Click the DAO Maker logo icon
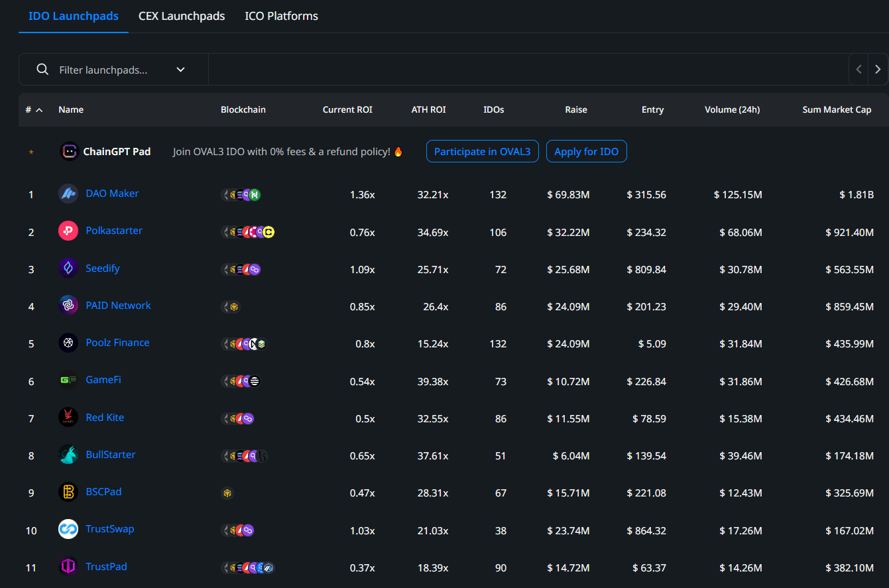The image size is (889, 588). [x=68, y=194]
